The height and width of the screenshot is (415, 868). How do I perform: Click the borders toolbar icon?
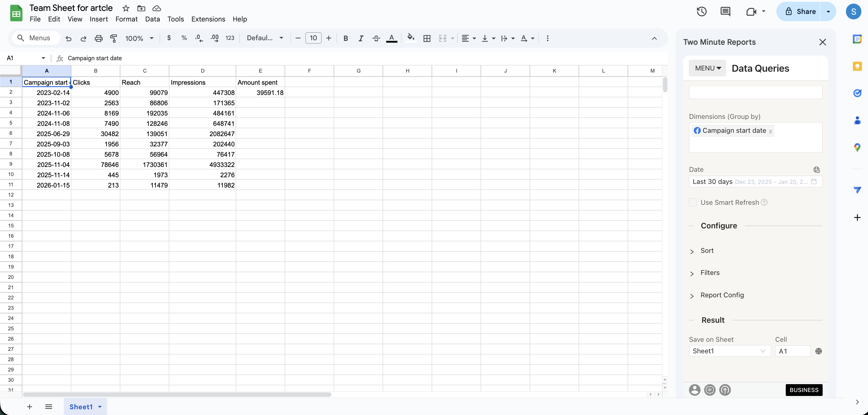(426, 38)
